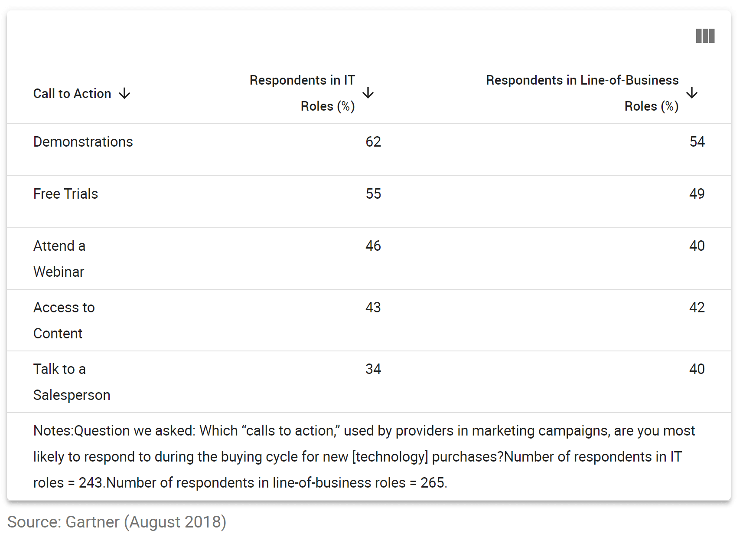
Task: Click the IT value 46 for Attend a Webinar
Action: pyautogui.click(x=373, y=246)
